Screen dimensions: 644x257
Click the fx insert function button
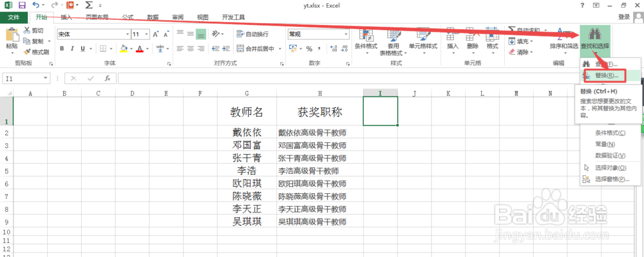(x=107, y=78)
